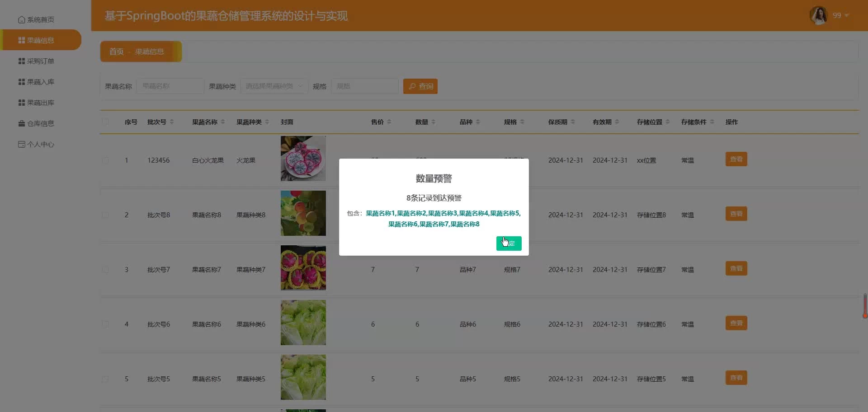Select the checkbox for 批次号7 row
The width and height of the screenshot is (868, 412).
105,270
